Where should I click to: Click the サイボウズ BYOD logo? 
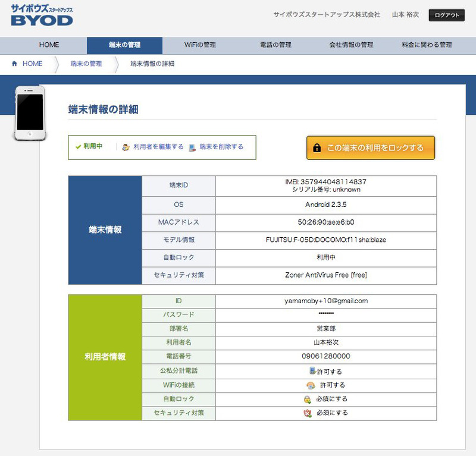[42, 15]
